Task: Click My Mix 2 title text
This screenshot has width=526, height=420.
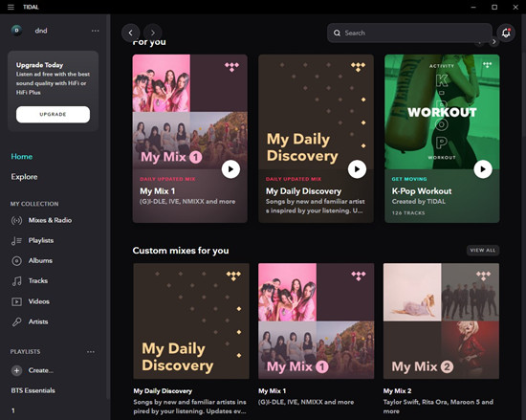Action: click(x=397, y=390)
